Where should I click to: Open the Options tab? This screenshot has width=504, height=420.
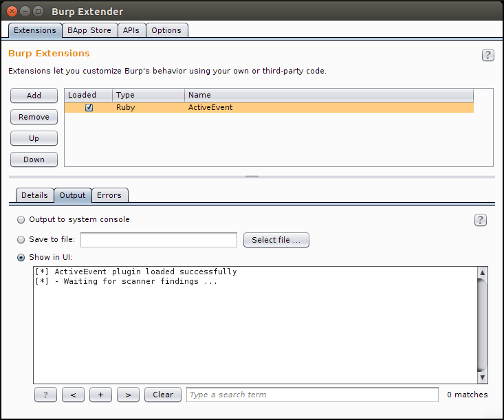click(166, 30)
